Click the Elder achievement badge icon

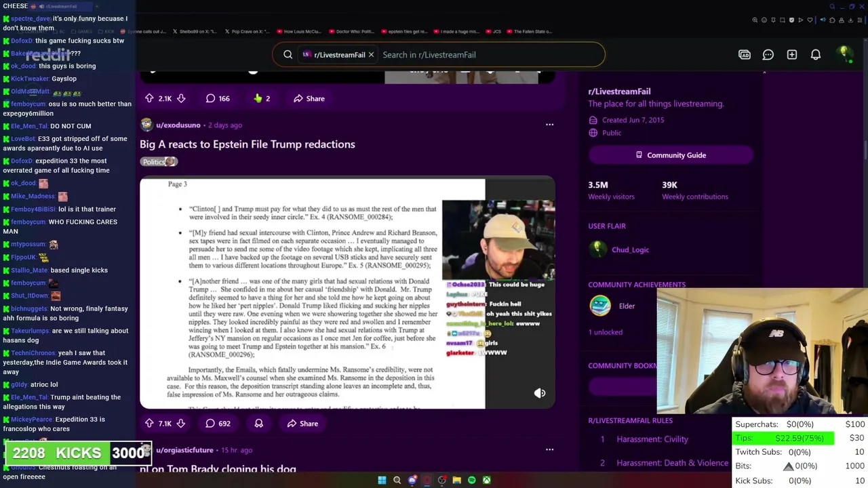point(599,306)
